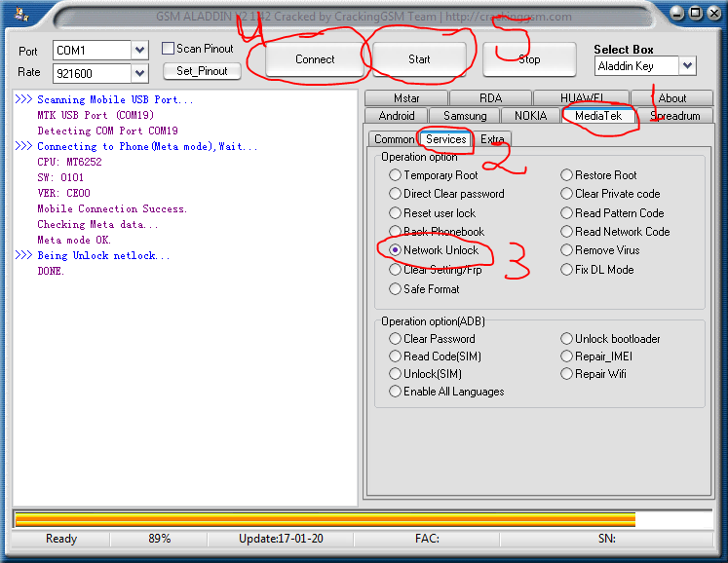Click the 'SN:' status bar field
728x563 pixels.
[x=606, y=539]
